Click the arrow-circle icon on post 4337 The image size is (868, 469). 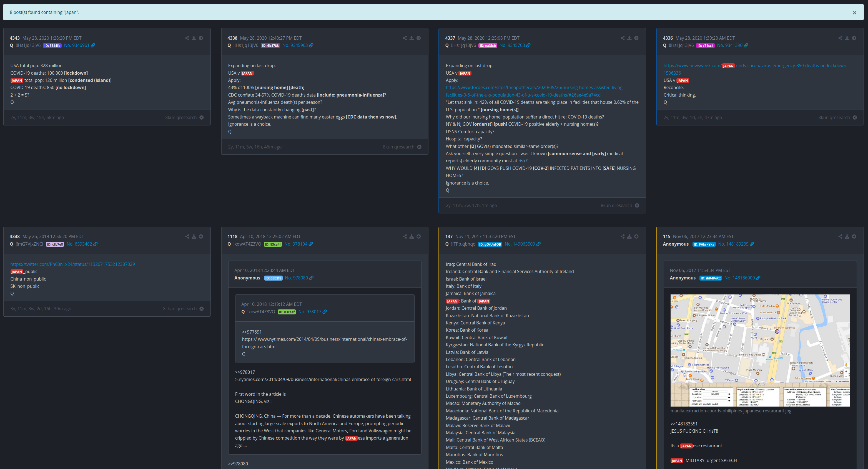coord(636,38)
